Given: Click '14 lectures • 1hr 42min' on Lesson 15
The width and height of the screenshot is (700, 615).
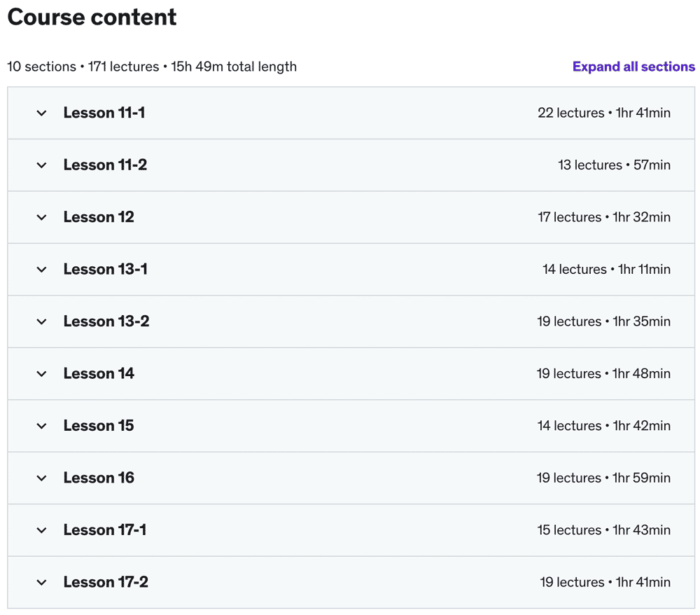Looking at the screenshot, I should click(x=603, y=426).
